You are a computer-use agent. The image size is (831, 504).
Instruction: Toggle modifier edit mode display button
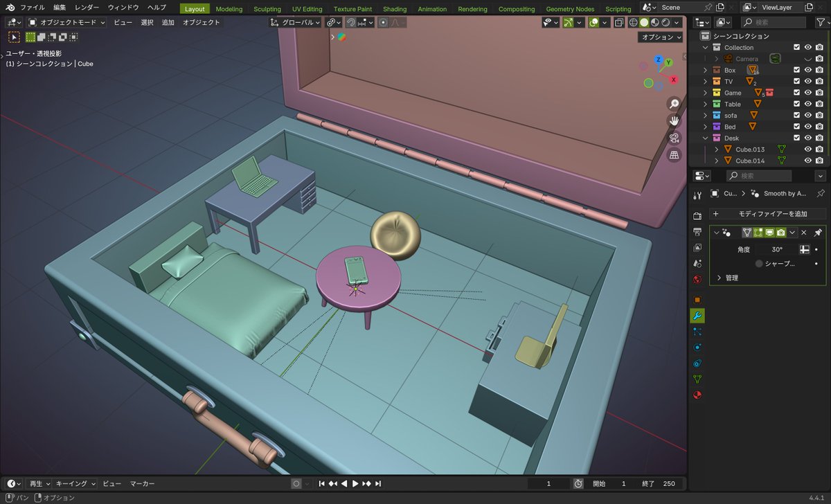tap(758, 233)
